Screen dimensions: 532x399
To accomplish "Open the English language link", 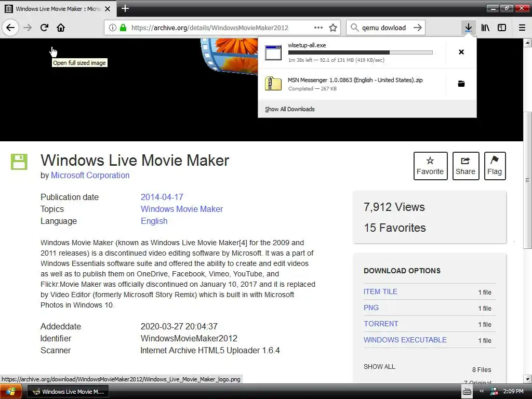I will pyautogui.click(x=154, y=221).
